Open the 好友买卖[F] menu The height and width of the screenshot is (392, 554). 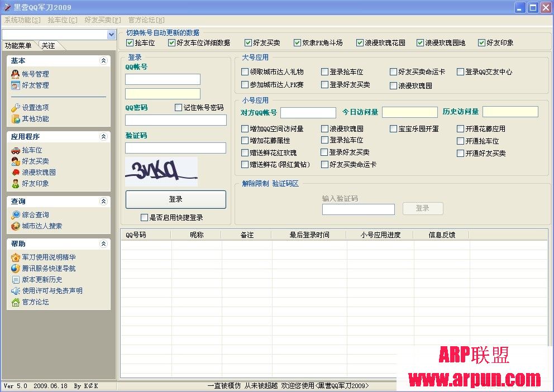coord(103,20)
